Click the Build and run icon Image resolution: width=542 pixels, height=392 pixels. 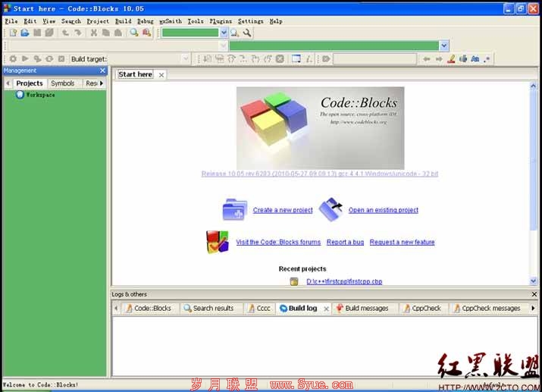(37, 59)
